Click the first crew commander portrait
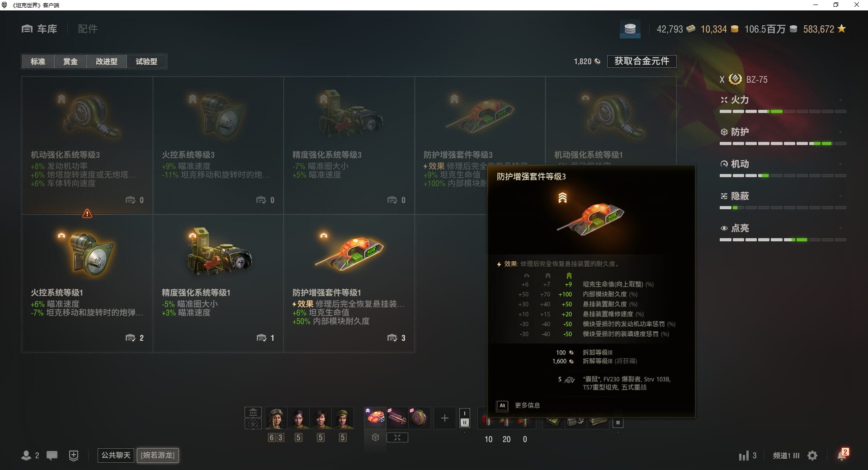This screenshot has height=470, width=868. [x=276, y=418]
